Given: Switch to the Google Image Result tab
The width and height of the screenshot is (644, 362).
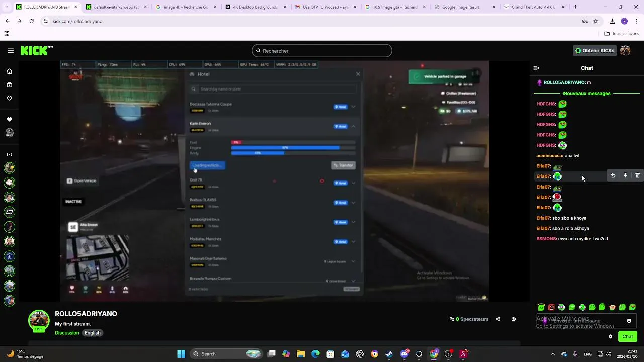Looking at the screenshot, I should tap(464, 7).
